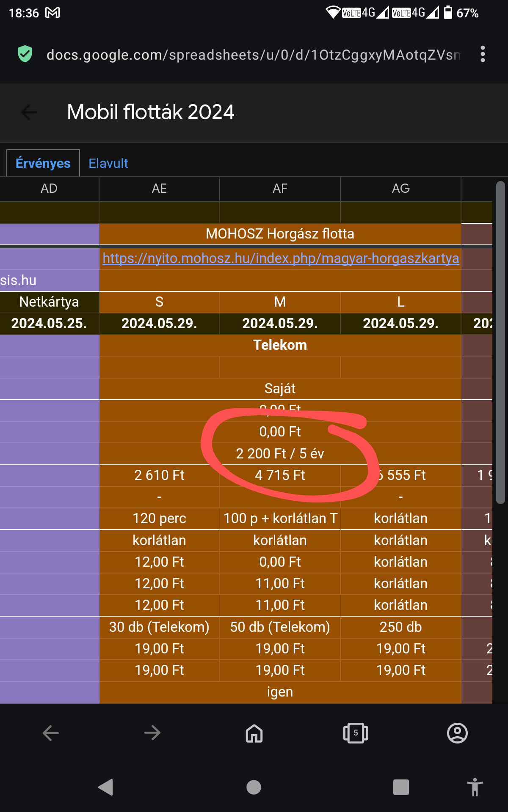Screen dimensions: 508x812
Task: Open the Gmail notification icon in status bar
Action: pos(53,13)
